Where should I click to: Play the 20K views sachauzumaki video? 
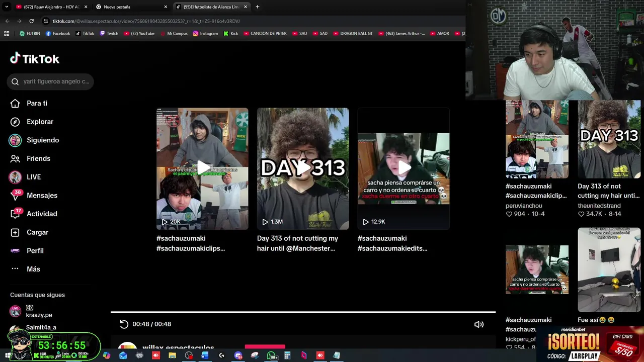202,168
